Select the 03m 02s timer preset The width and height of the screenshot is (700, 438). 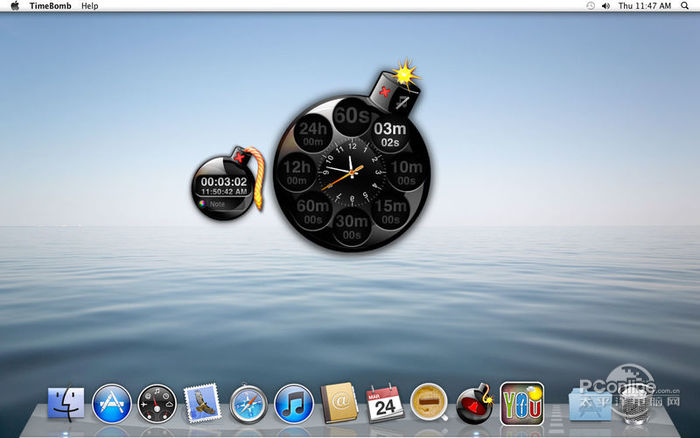[x=390, y=135]
